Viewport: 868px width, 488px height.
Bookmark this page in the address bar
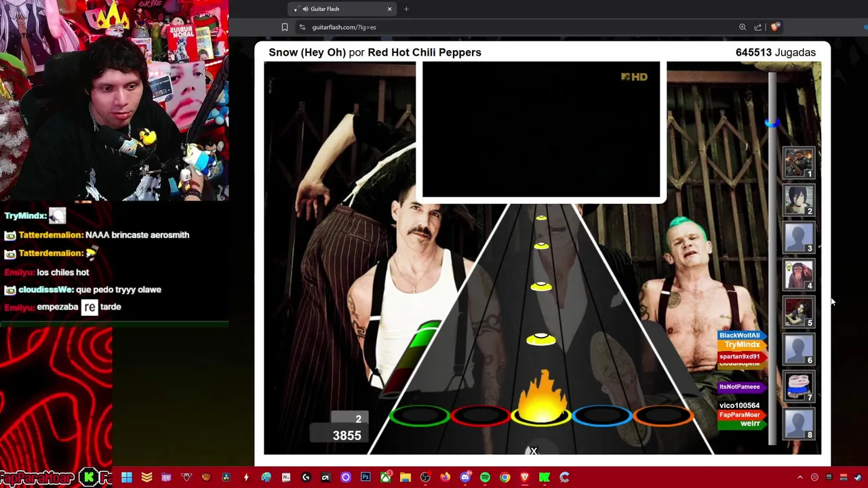[x=285, y=27]
